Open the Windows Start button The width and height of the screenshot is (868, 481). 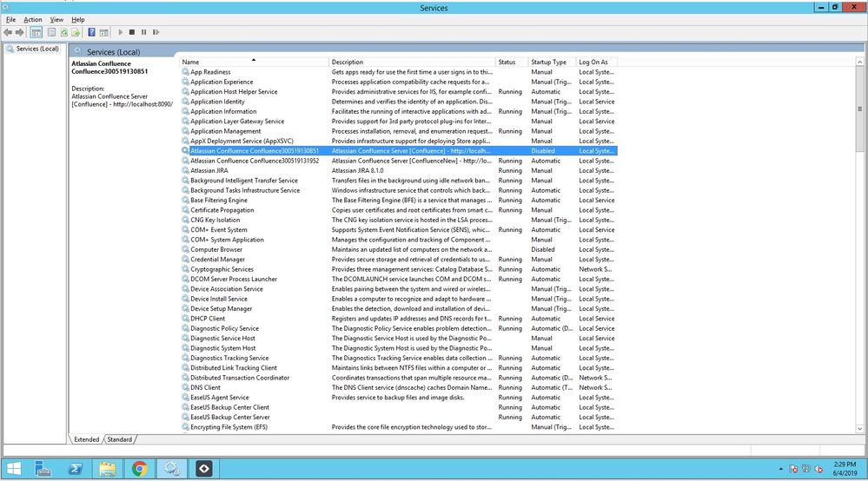(x=13, y=469)
